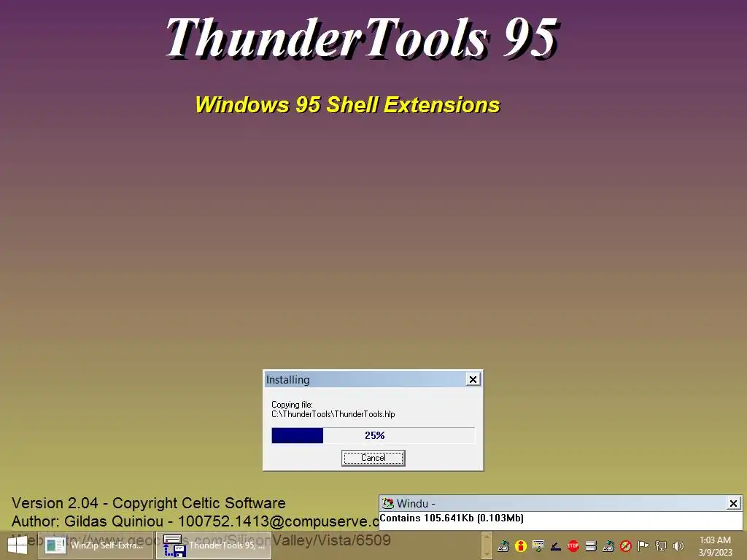Screen dimensions: 747x560
Task: Click the yellow info tray icon
Action: coord(521,545)
